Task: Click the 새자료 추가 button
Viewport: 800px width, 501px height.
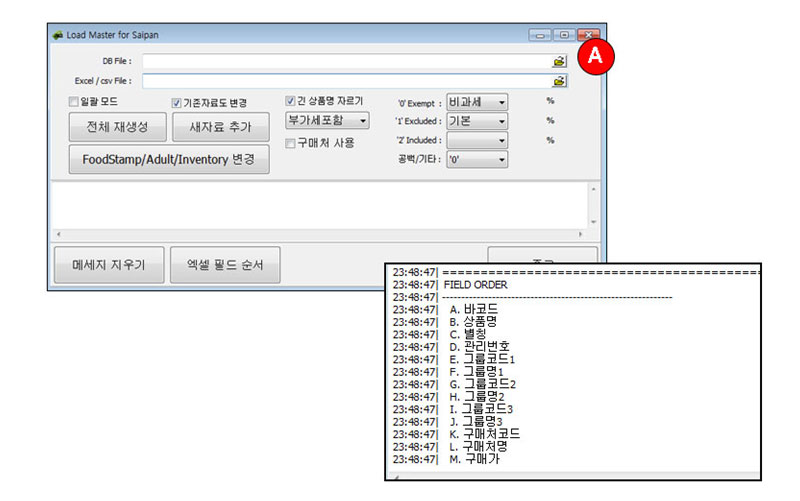Action: click(220, 127)
